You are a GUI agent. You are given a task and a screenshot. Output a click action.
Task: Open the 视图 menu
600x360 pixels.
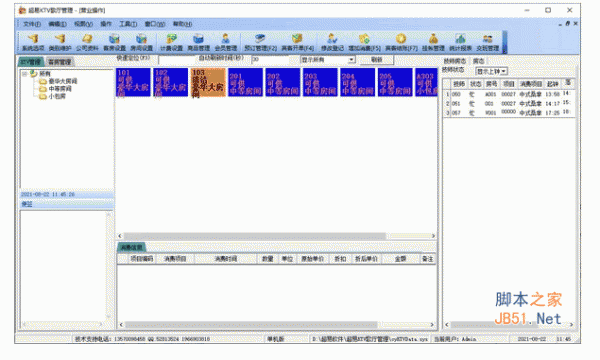point(83,24)
